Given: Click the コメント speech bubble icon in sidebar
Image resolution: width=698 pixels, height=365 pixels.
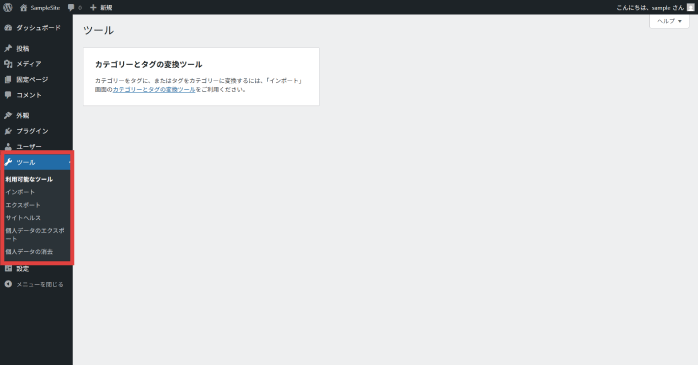Looking at the screenshot, I should tap(8, 95).
